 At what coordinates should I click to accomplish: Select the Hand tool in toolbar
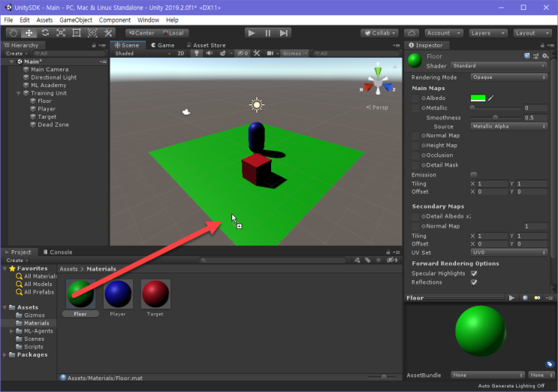14,33
